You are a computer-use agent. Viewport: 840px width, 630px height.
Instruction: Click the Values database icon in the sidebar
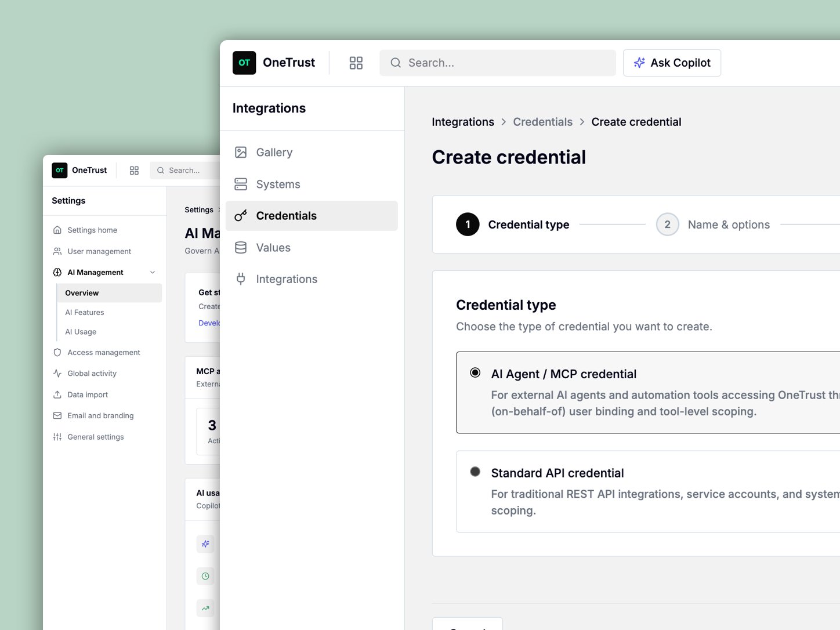(241, 248)
